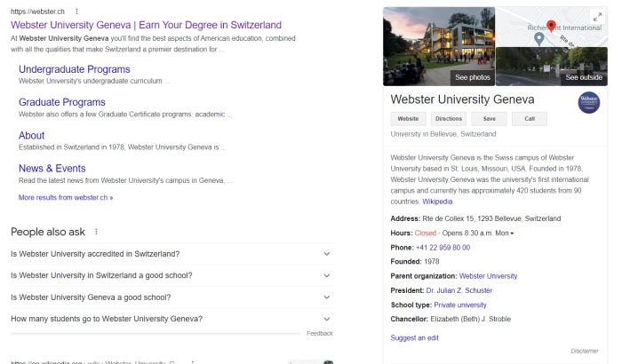This screenshot has height=364, width=622.
Task: Click the phone number +41 22 959 80 00
Action: [x=443, y=248]
